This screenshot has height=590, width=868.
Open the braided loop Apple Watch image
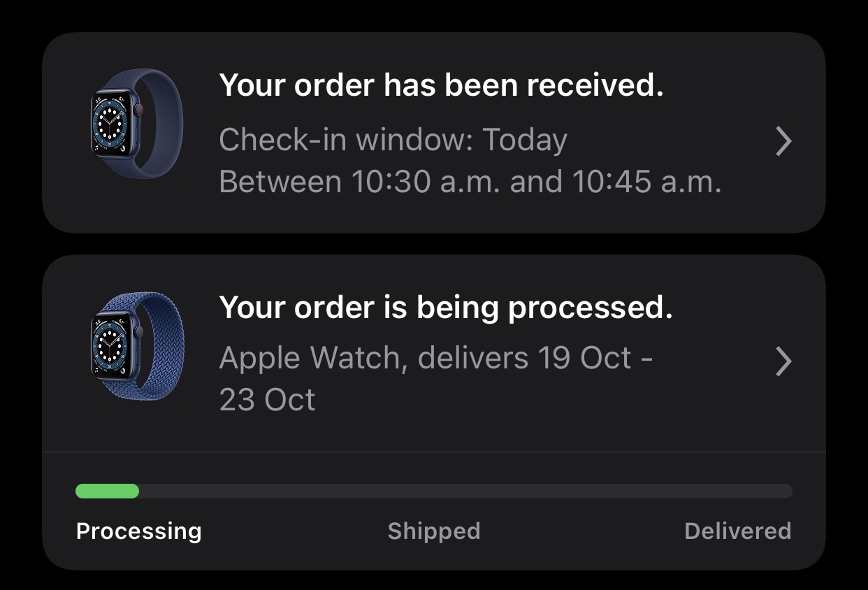[137, 346]
